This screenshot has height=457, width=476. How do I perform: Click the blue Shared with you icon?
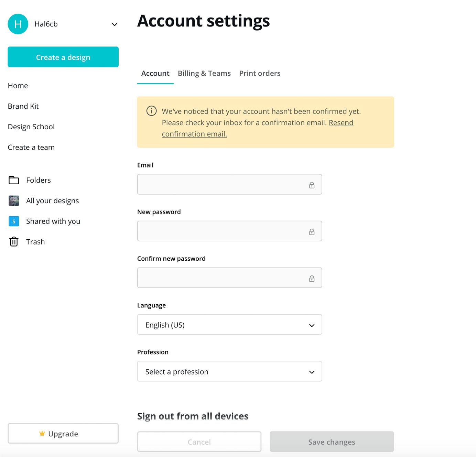click(x=14, y=221)
